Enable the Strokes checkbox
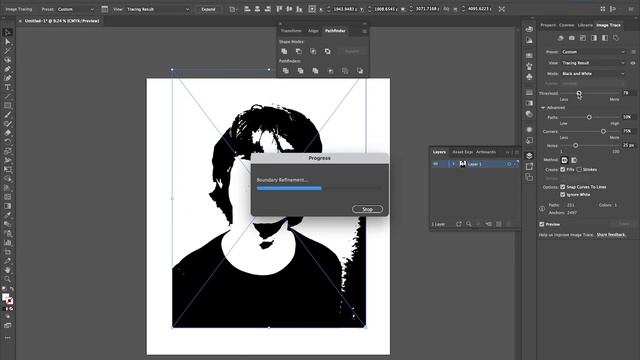The image size is (640, 360). pos(579,169)
